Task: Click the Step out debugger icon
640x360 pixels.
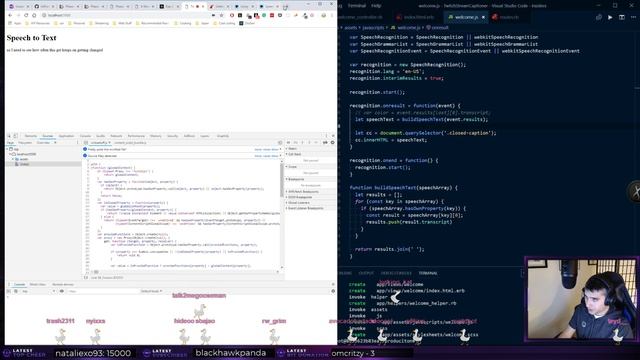Action: (x=309, y=142)
